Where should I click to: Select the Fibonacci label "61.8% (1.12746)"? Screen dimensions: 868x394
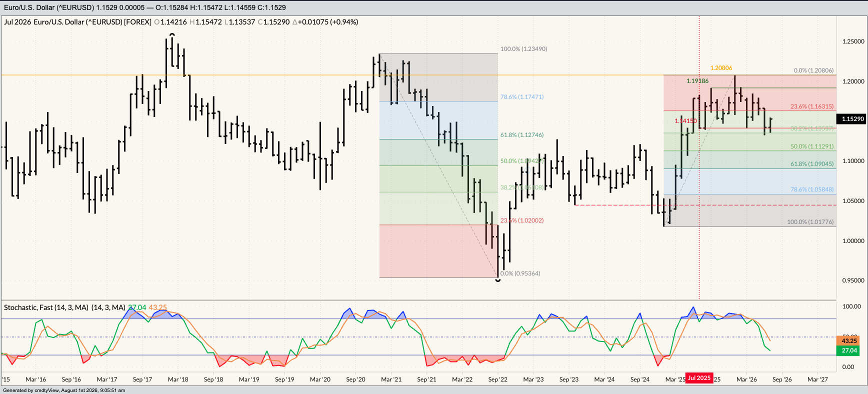click(522, 135)
